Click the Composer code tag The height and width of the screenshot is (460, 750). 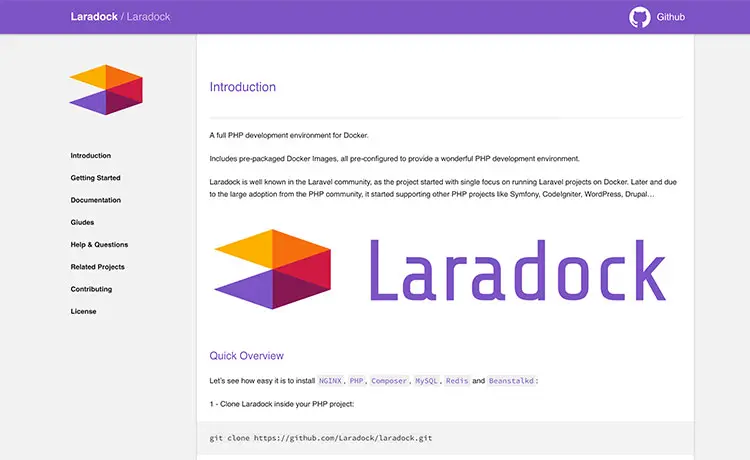pyautogui.click(x=389, y=381)
